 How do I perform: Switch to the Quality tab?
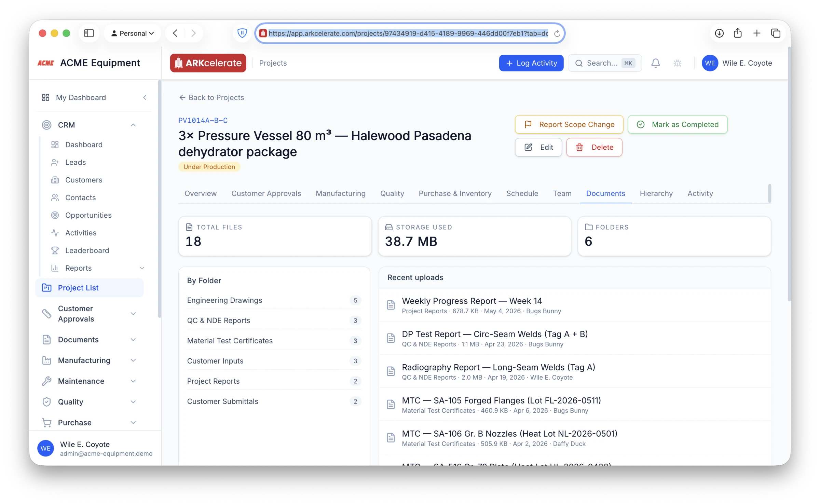point(392,194)
